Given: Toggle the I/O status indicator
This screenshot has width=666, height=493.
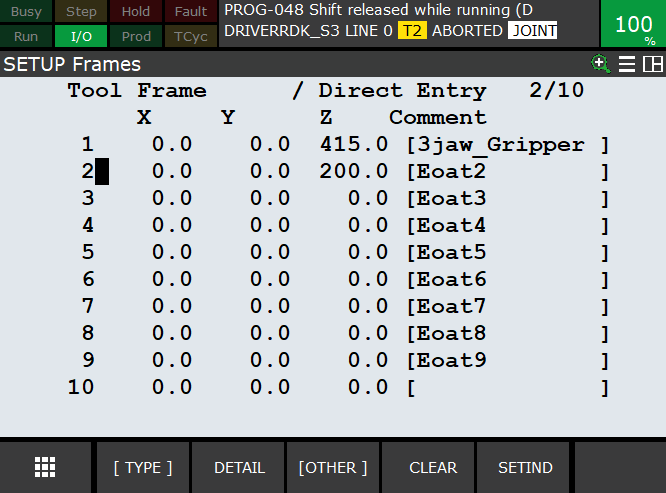Looking at the screenshot, I should [x=81, y=36].
